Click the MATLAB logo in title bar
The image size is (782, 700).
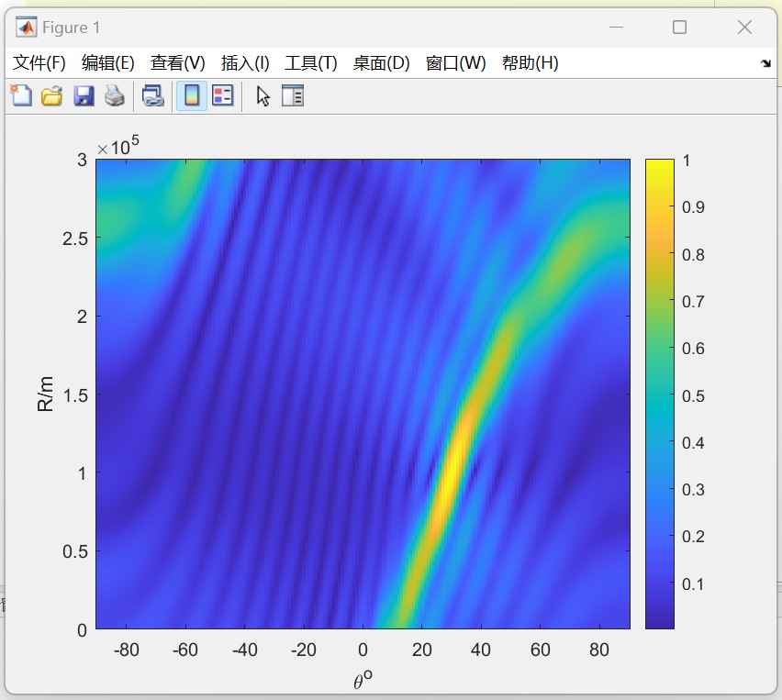26,27
